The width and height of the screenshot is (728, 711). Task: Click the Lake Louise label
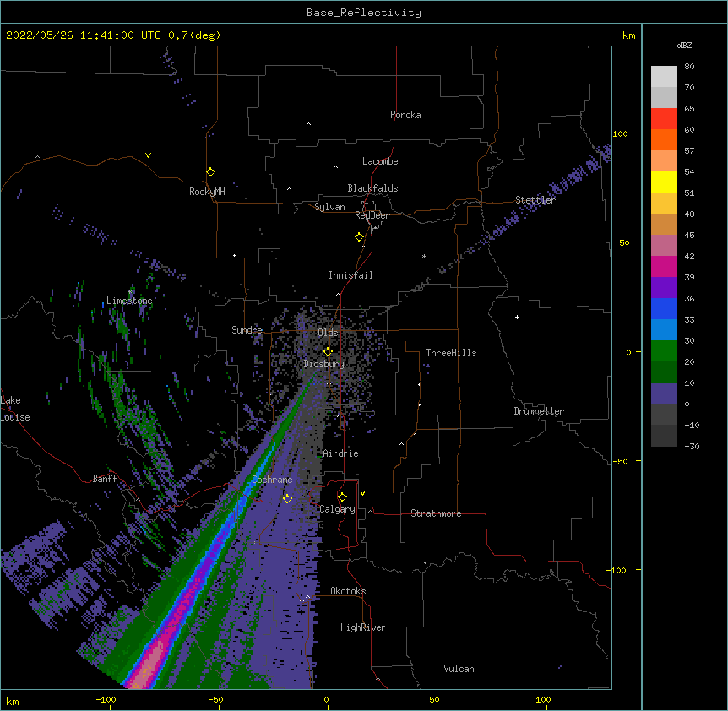coord(15,409)
